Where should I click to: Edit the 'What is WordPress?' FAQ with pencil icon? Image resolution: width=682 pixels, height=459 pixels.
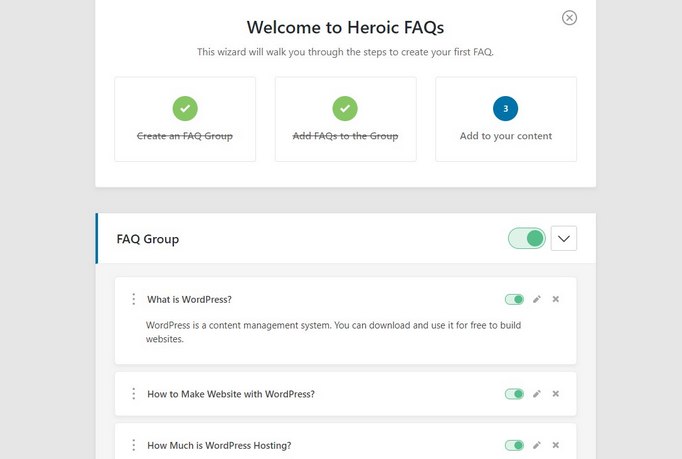coord(537,299)
